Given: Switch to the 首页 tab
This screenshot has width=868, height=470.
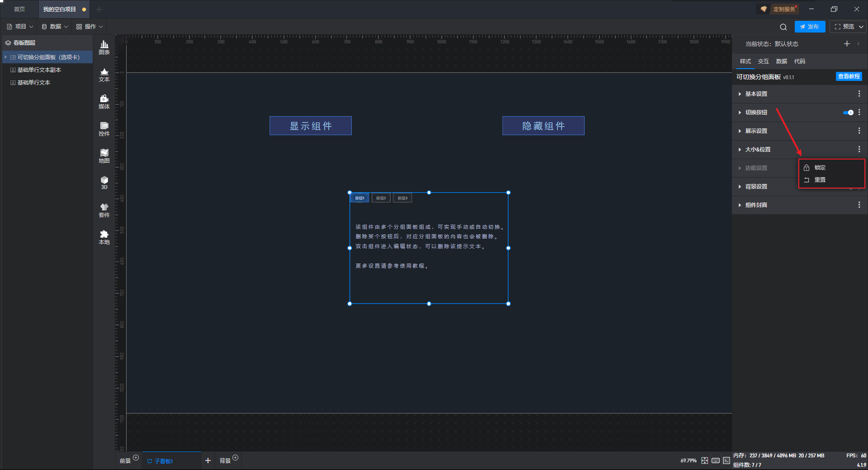Looking at the screenshot, I should point(19,9).
